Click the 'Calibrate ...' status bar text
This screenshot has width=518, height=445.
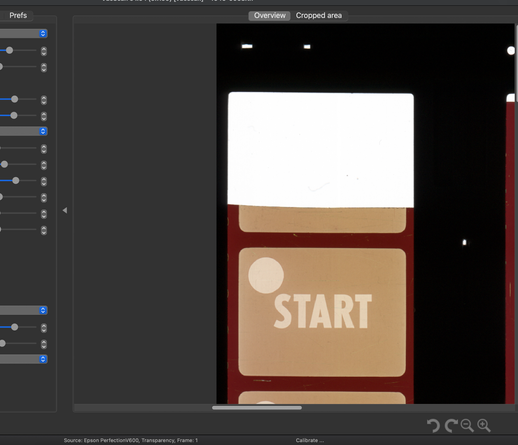coord(310,440)
